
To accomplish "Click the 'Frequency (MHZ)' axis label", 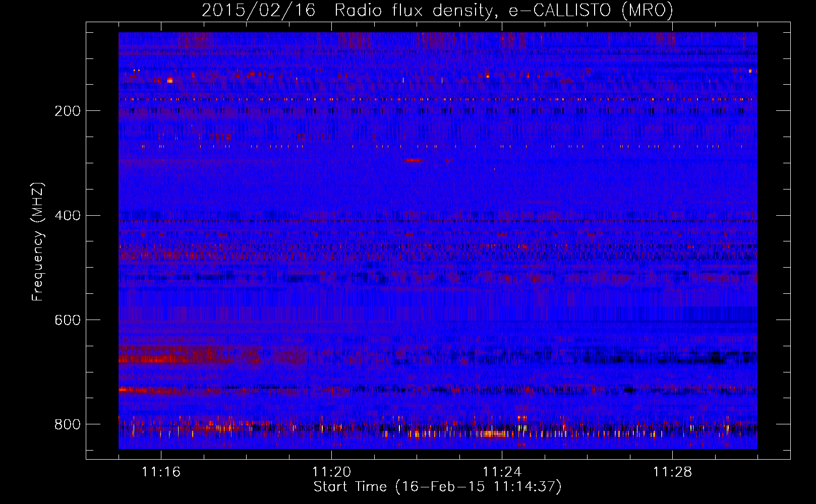I will (x=38, y=241).
